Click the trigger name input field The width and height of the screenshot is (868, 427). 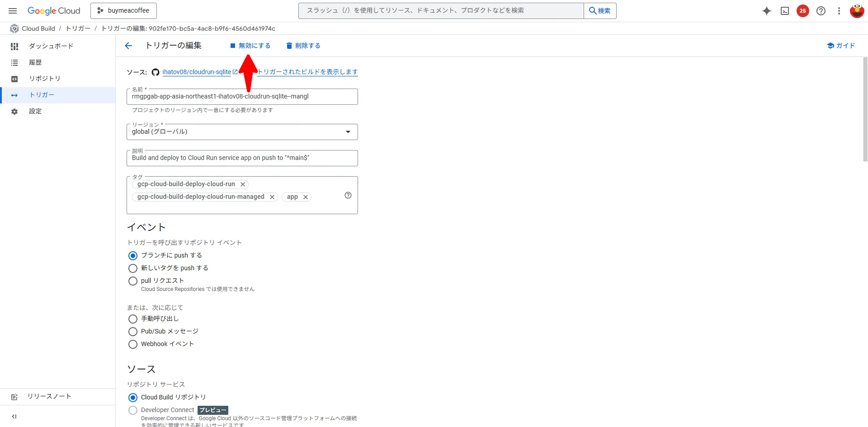coord(242,96)
